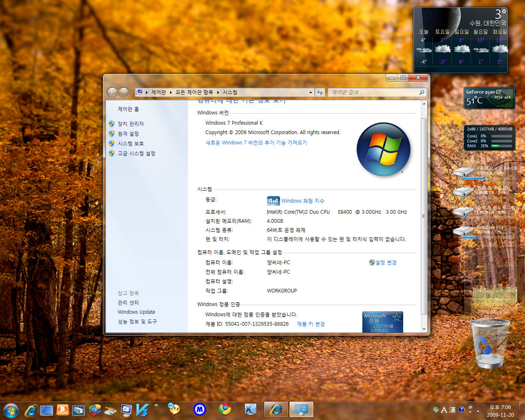The width and height of the screenshot is (525, 420).
Task: Launch the blue V checkmark program
Action: (142, 410)
